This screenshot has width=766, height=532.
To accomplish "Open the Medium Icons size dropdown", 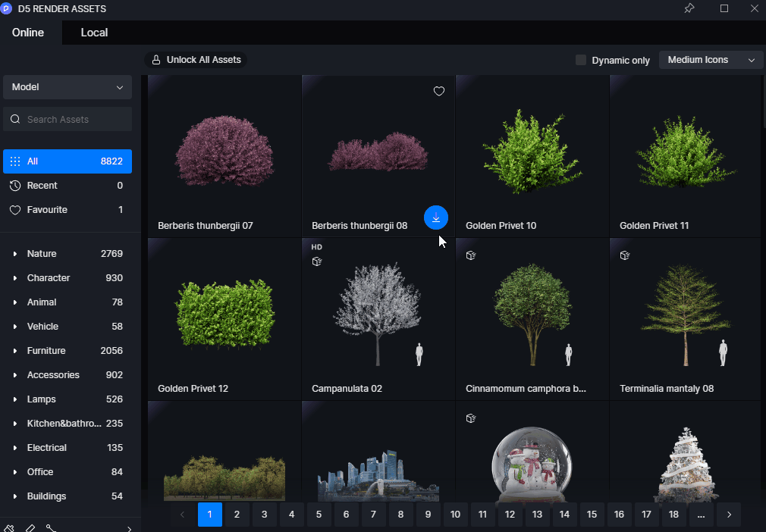I will tap(711, 60).
